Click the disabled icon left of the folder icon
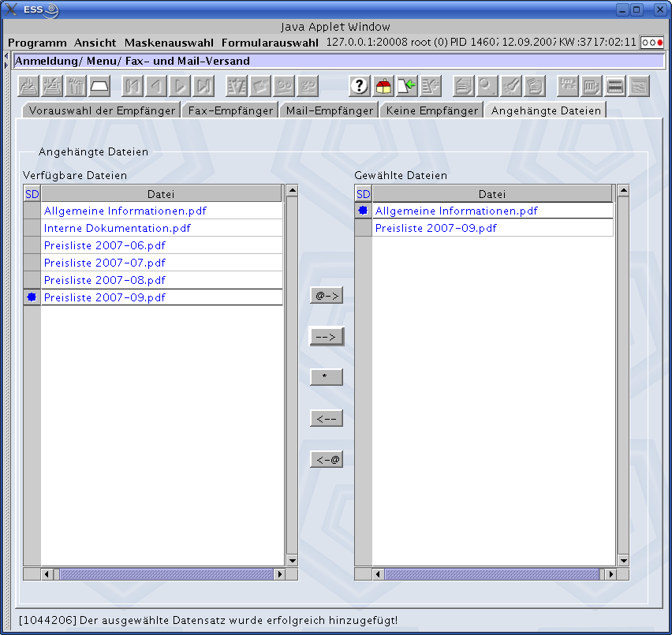 [x=237, y=86]
